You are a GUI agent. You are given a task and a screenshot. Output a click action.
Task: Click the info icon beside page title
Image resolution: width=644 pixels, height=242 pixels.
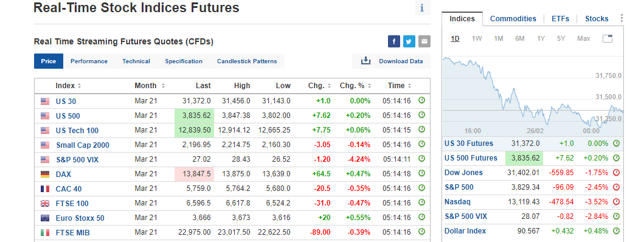[x=422, y=9]
